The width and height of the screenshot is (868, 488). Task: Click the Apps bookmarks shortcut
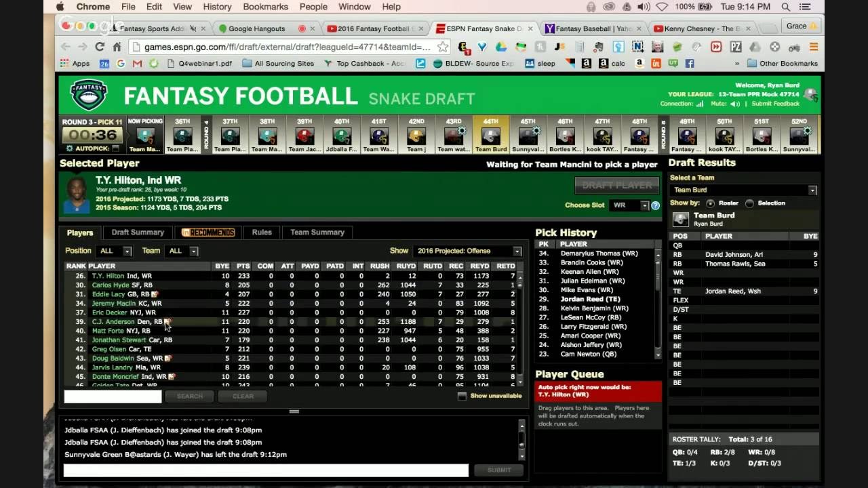75,63
